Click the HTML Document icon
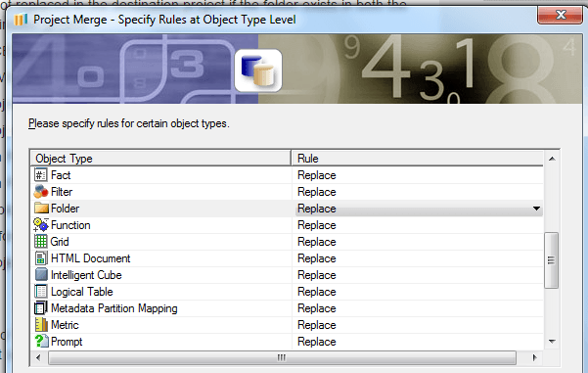This screenshot has width=588, height=373. click(41, 258)
